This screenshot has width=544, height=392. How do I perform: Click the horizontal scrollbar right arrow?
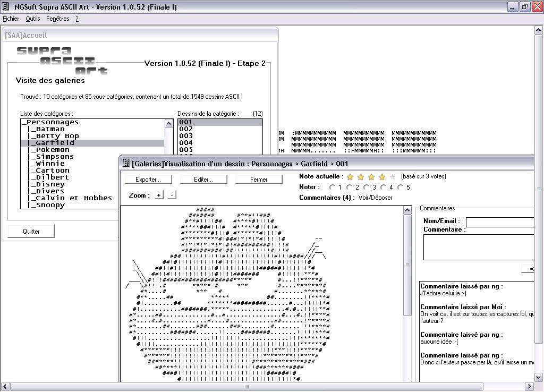(x=530, y=387)
